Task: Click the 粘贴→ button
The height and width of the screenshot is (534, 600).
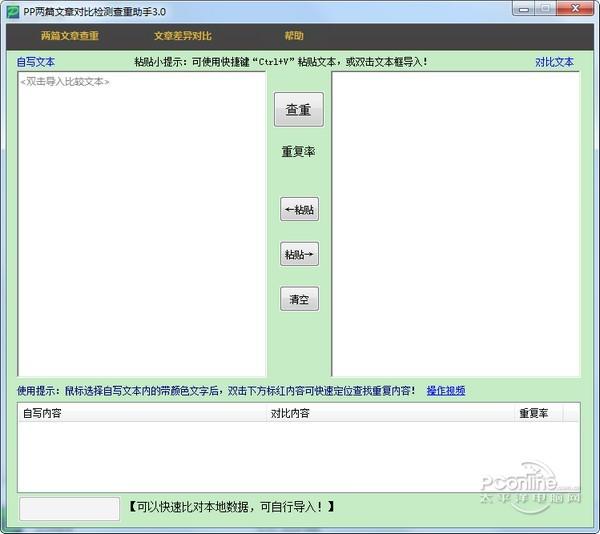Action: (x=299, y=254)
